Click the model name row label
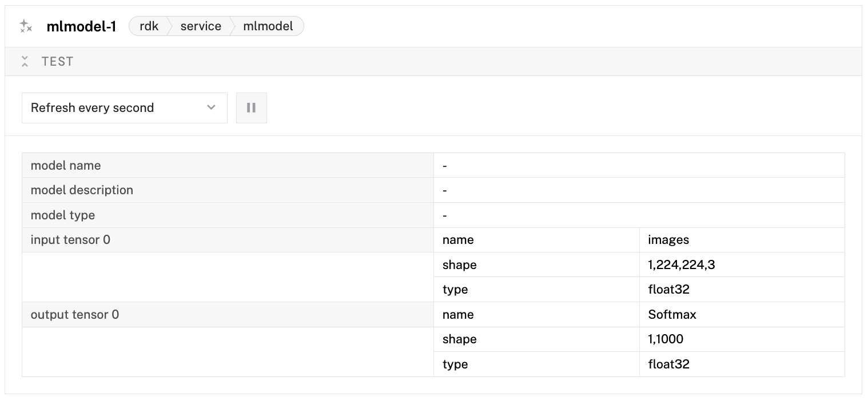Viewport: 868px width, 401px height. 66,166
